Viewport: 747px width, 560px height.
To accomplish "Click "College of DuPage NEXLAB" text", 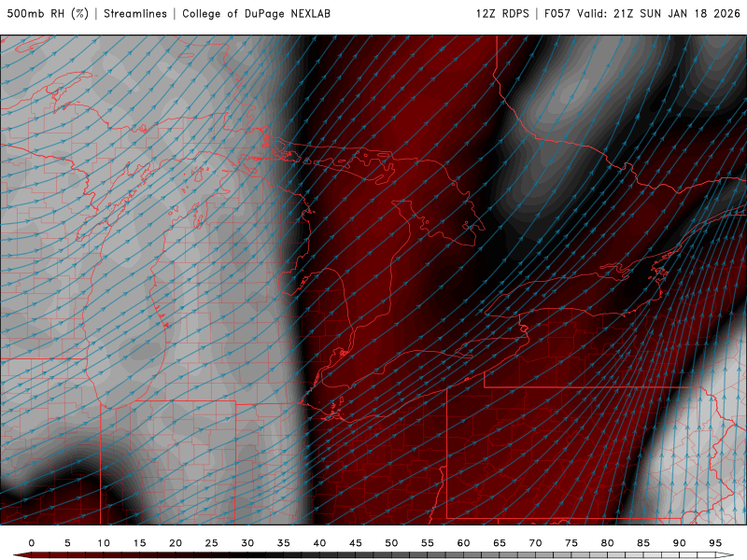I will [256, 13].
